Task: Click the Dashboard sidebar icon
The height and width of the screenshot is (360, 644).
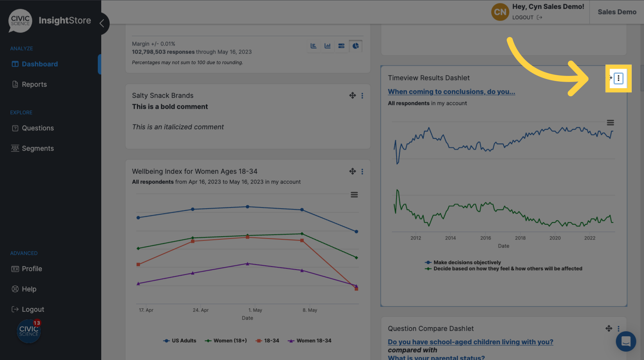Action: point(15,64)
